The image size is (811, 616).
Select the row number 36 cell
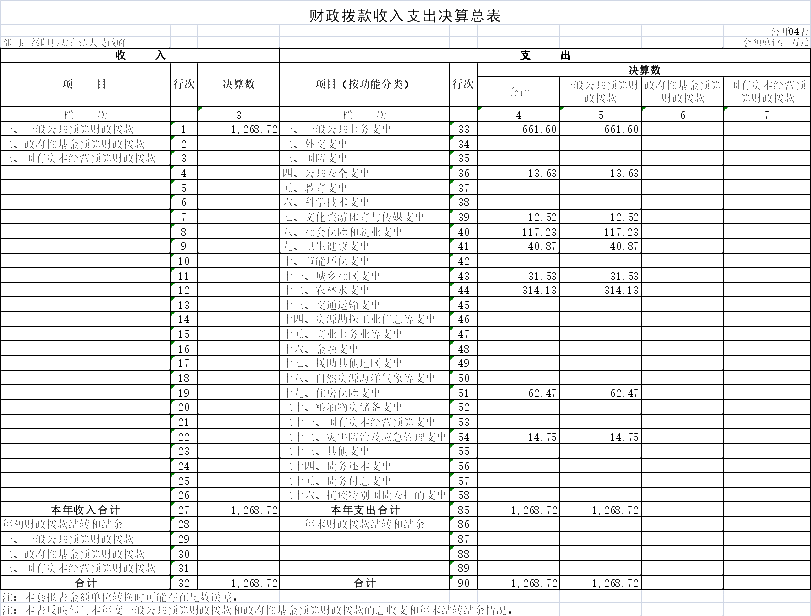463,174
